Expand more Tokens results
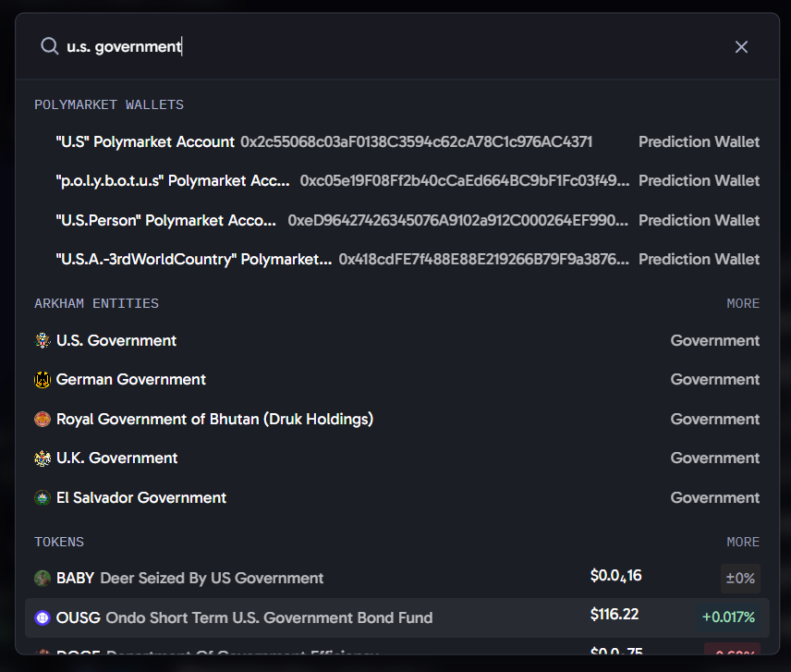The width and height of the screenshot is (791, 672). tap(743, 542)
